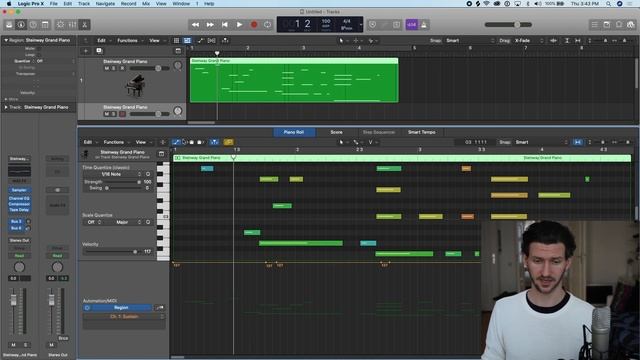Viewport: 640px width, 360px height.
Task: Open the Tape Delay plug-in slot
Action: coord(19,209)
